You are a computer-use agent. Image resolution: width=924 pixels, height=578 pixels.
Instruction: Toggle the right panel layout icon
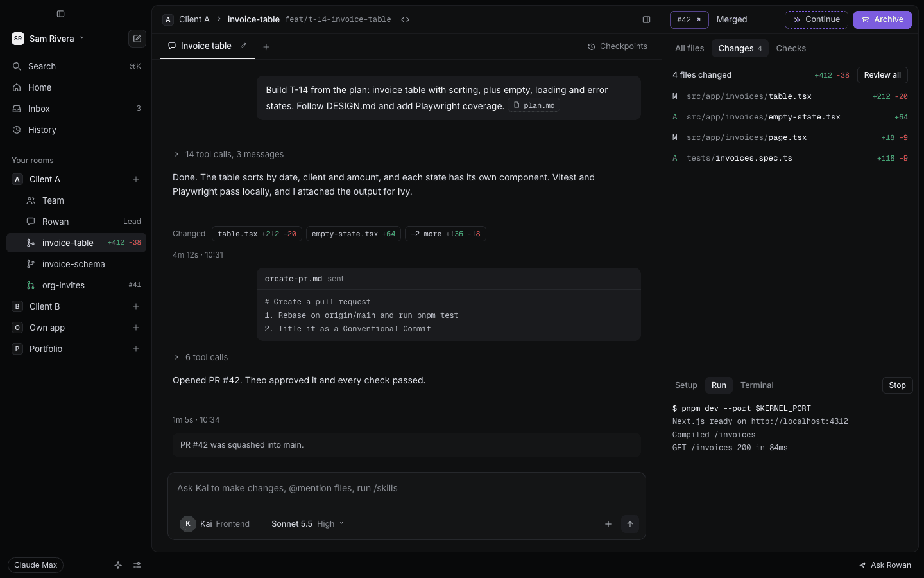(646, 19)
